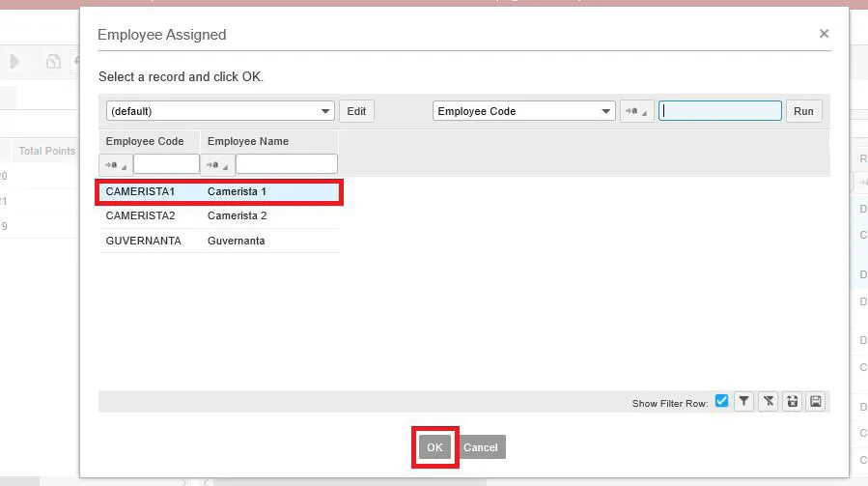Sort by Employee Code column header
Viewport: 868px width, 486px height.
pos(145,141)
